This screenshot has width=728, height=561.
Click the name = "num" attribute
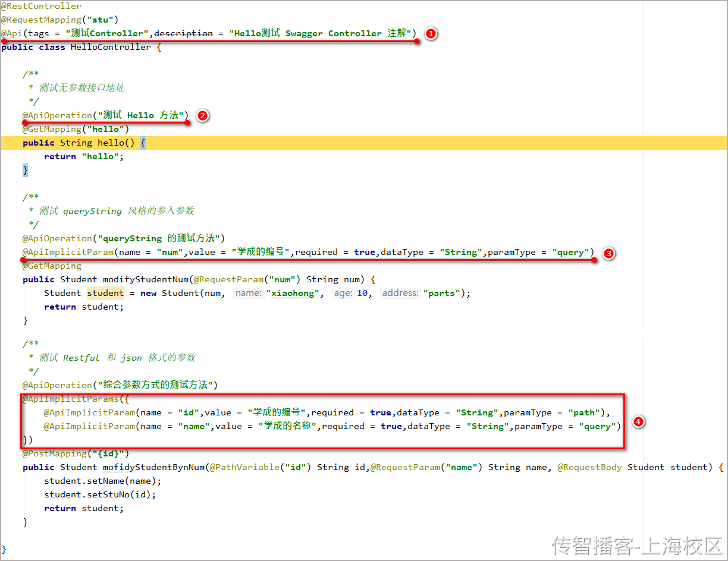click(x=151, y=252)
